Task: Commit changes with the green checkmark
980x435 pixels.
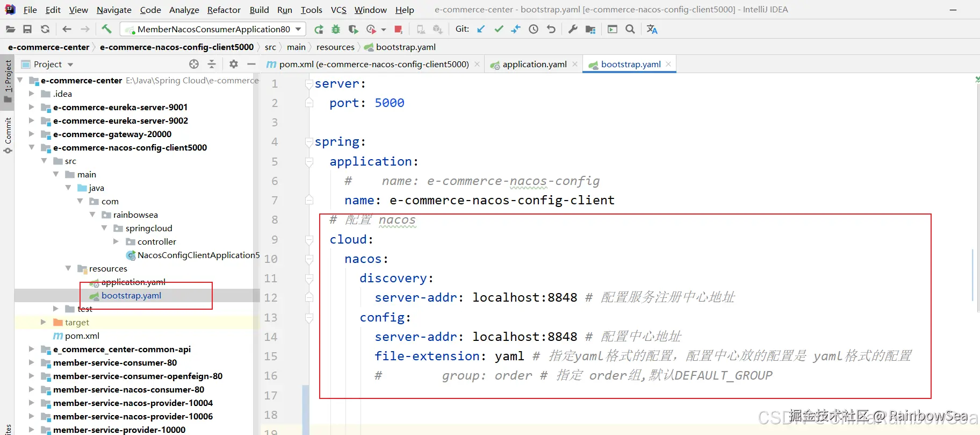Action: pyautogui.click(x=499, y=29)
